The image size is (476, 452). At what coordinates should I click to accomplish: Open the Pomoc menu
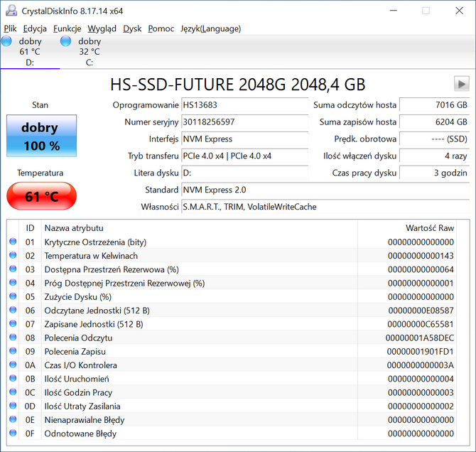(161, 28)
